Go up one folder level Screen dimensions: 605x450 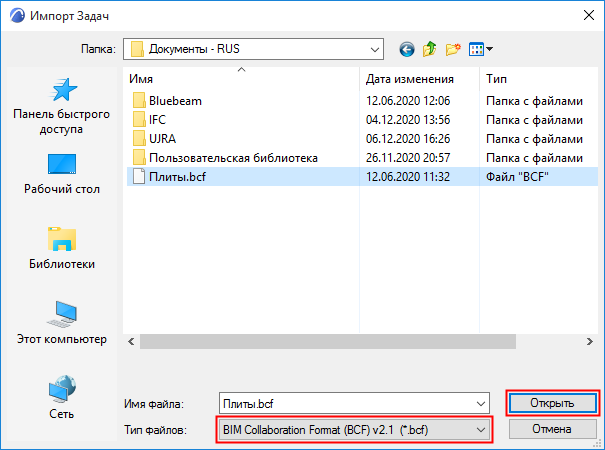[429, 49]
